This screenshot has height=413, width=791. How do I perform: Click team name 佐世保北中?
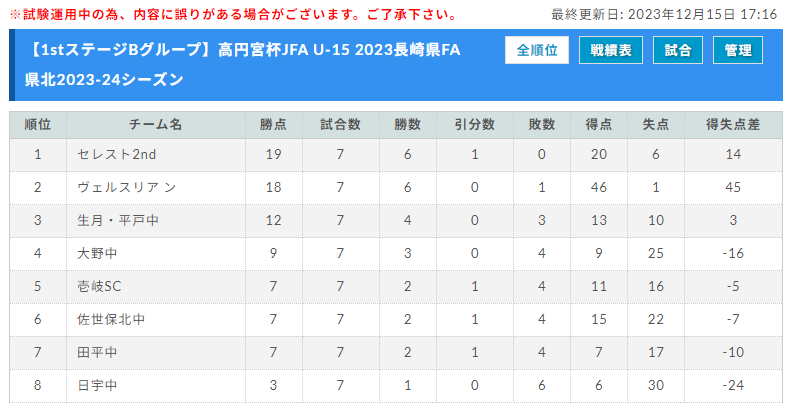coord(111,319)
